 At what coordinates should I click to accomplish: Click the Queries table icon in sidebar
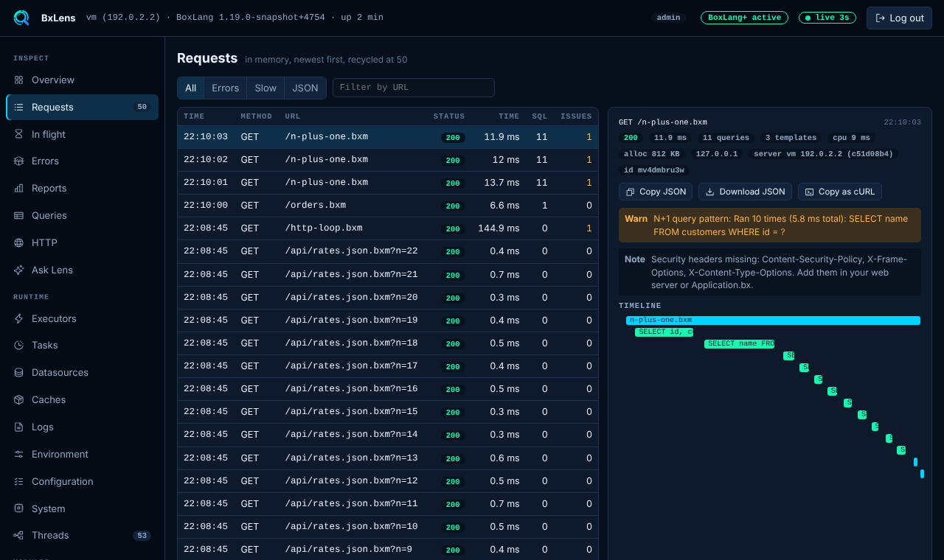point(19,215)
